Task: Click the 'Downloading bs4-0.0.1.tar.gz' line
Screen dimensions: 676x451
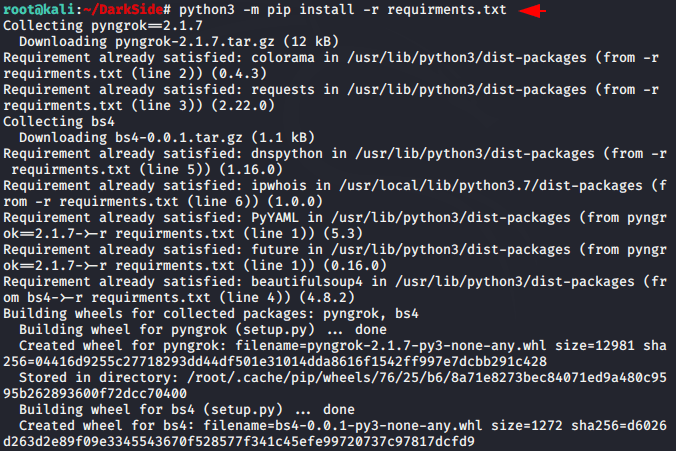Action: (167, 138)
